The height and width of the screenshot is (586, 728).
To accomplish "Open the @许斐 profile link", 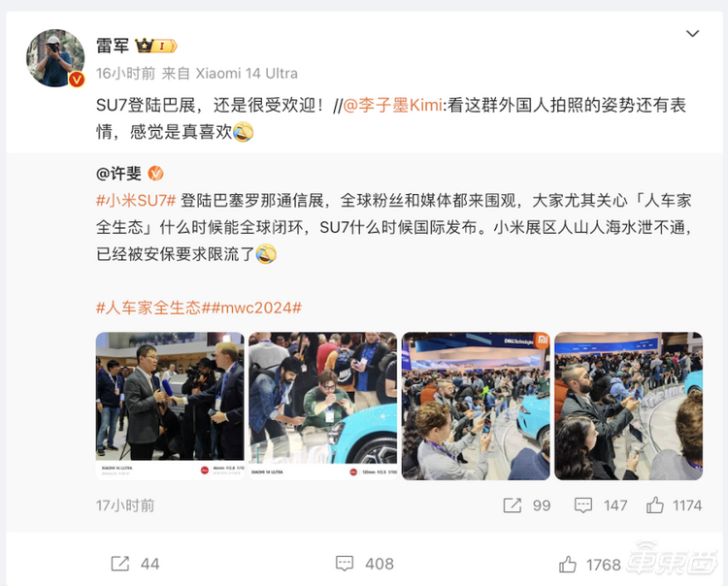I will (118, 174).
